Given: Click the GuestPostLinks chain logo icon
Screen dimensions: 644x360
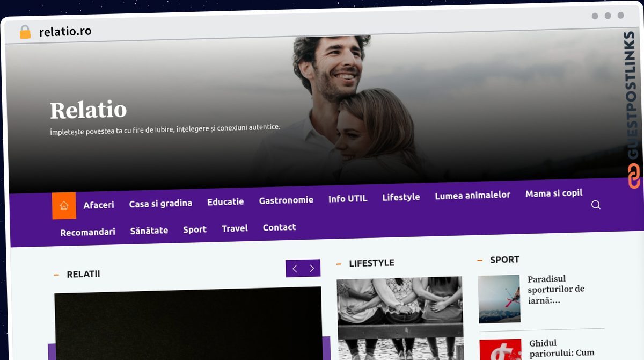Looking at the screenshot, I should 634,176.
